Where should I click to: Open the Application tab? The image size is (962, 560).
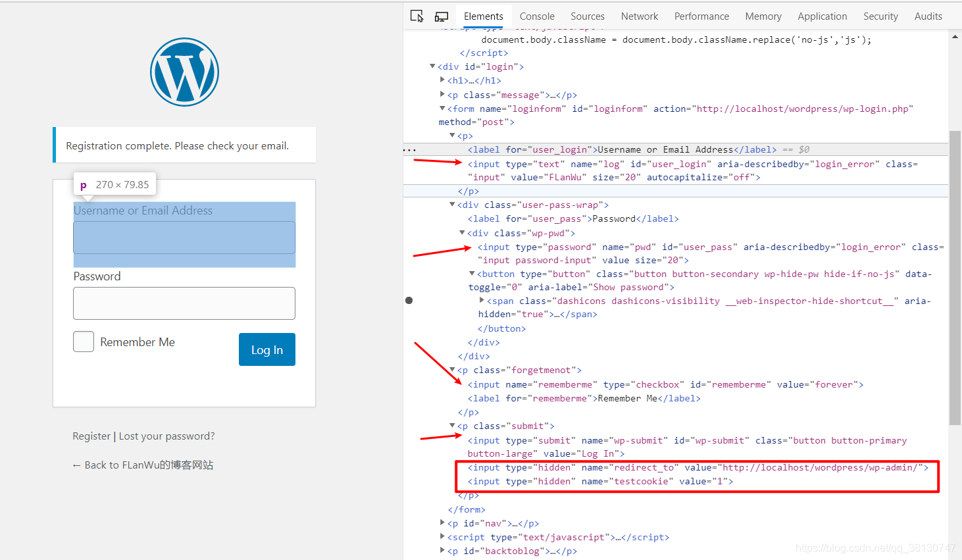[823, 16]
